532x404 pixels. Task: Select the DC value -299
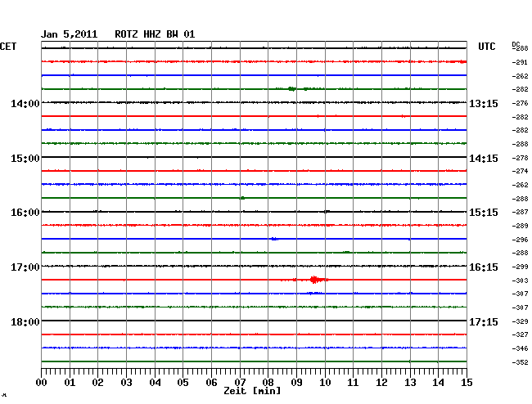(520, 267)
